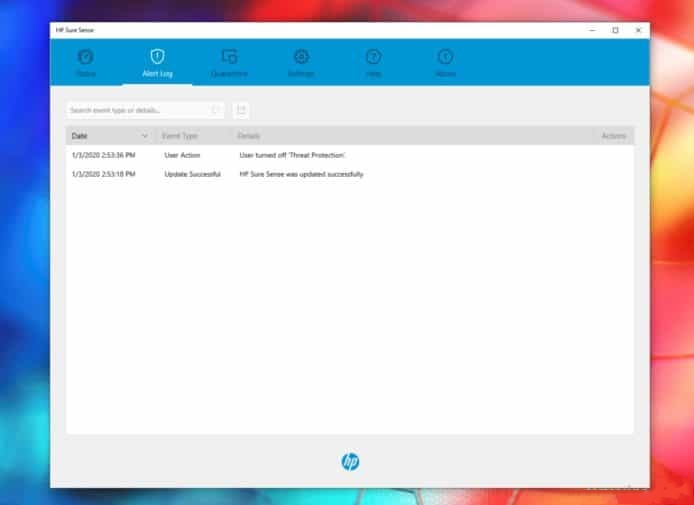Open the About tab
The image size is (694, 505).
pyautogui.click(x=445, y=63)
